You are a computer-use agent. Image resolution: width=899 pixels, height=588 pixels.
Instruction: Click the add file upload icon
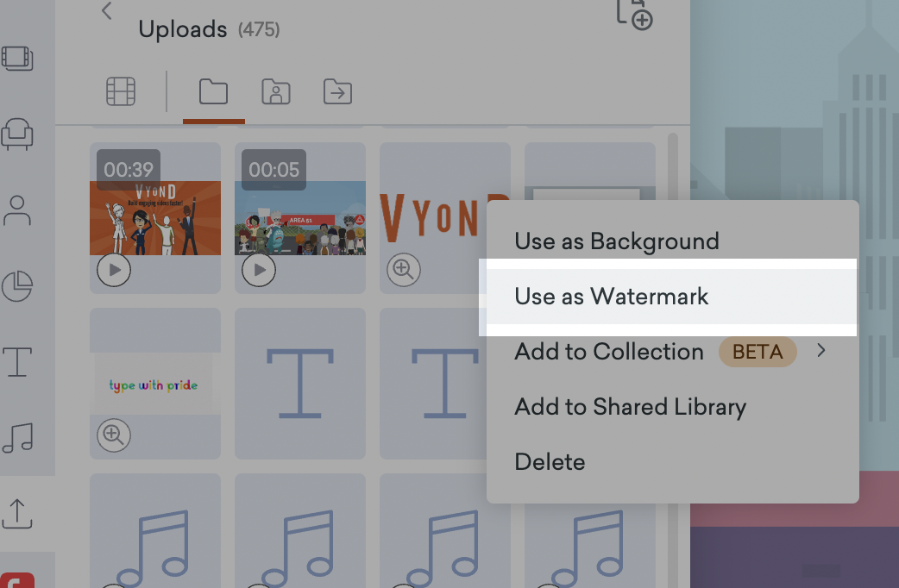[x=633, y=15]
